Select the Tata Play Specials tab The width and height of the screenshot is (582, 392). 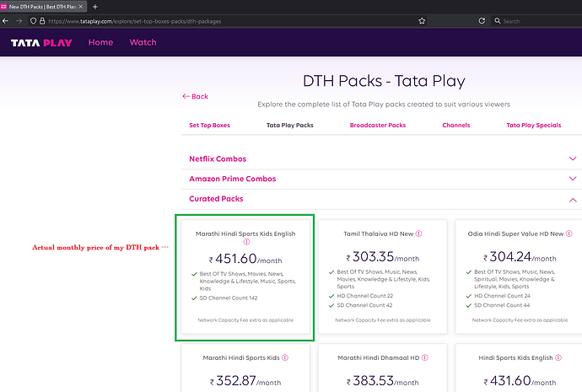(x=533, y=126)
